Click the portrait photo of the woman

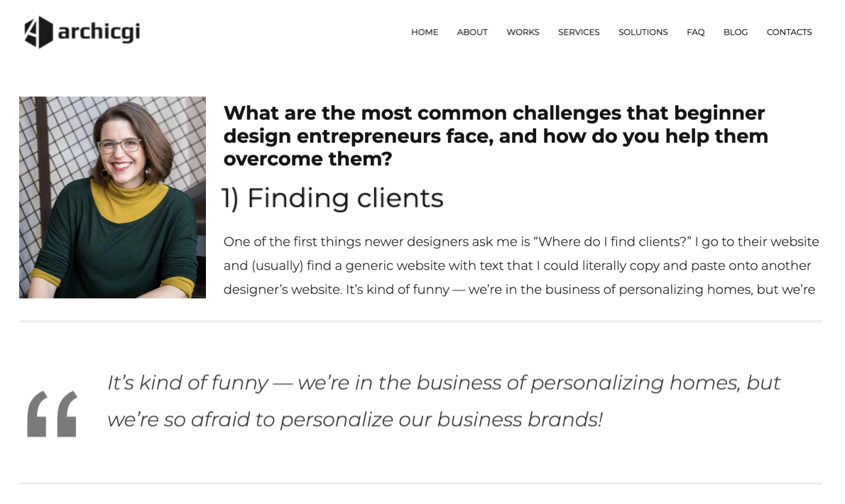[x=112, y=197]
